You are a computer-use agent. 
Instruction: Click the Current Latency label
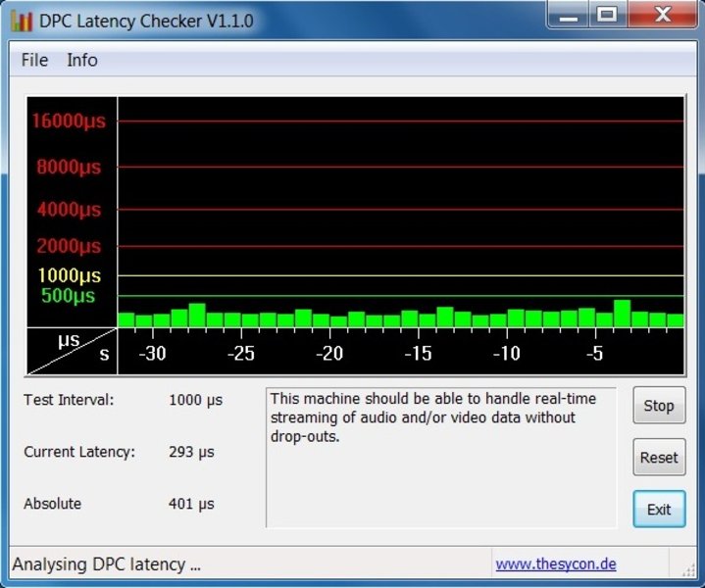[79, 452]
